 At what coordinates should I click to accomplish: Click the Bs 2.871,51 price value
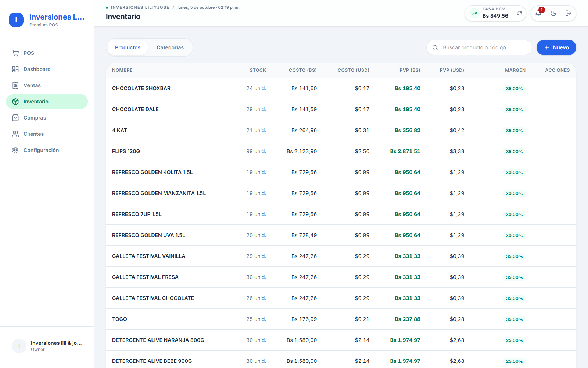coord(405,151)
